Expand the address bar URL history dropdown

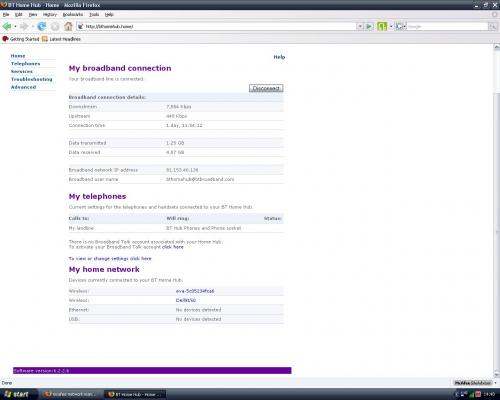click(360, 26)
